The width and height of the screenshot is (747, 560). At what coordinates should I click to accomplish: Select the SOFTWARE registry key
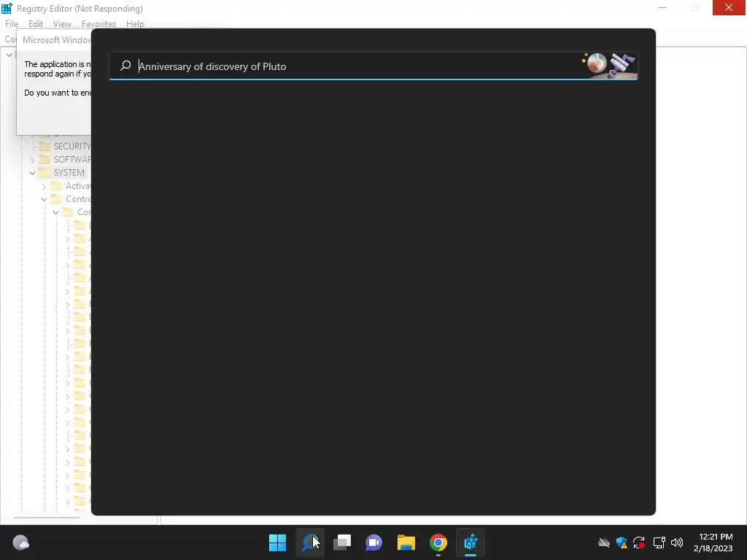(x=71, y=160)
